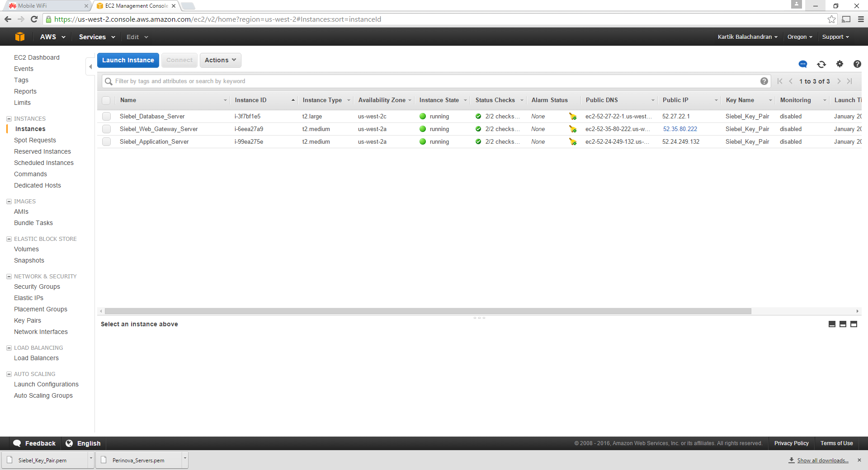
Task: Select the Siebel_Web_Gateway_Server checkbox
Action: [x=106, y=129]
